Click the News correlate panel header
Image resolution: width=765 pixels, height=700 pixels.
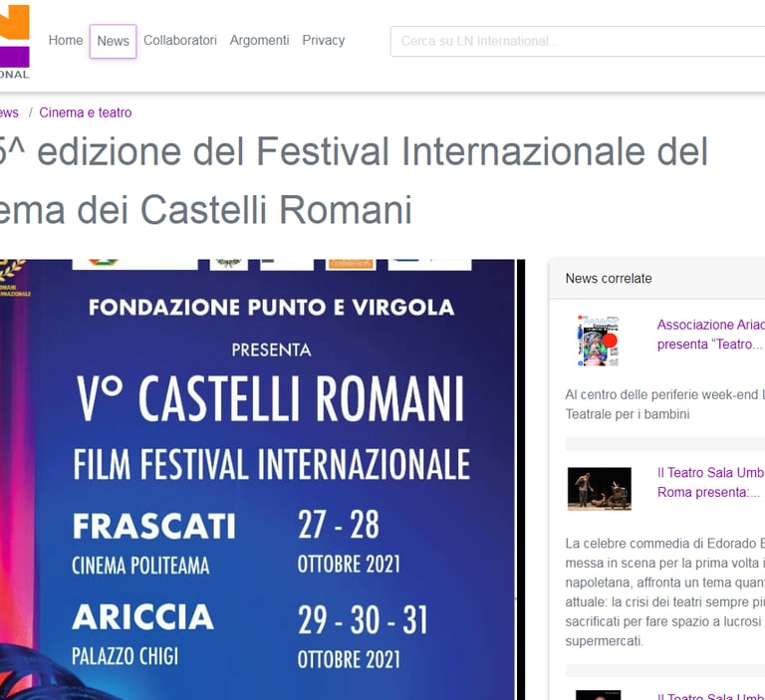[x=657, y=279]
